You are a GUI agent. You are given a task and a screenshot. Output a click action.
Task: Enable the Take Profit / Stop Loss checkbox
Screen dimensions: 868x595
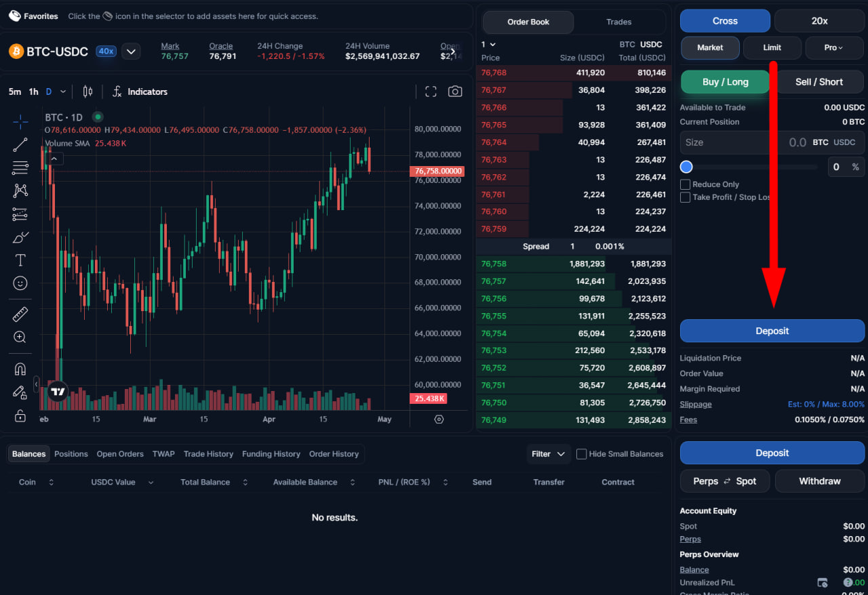pyautogui.click(x=686, y=197)
